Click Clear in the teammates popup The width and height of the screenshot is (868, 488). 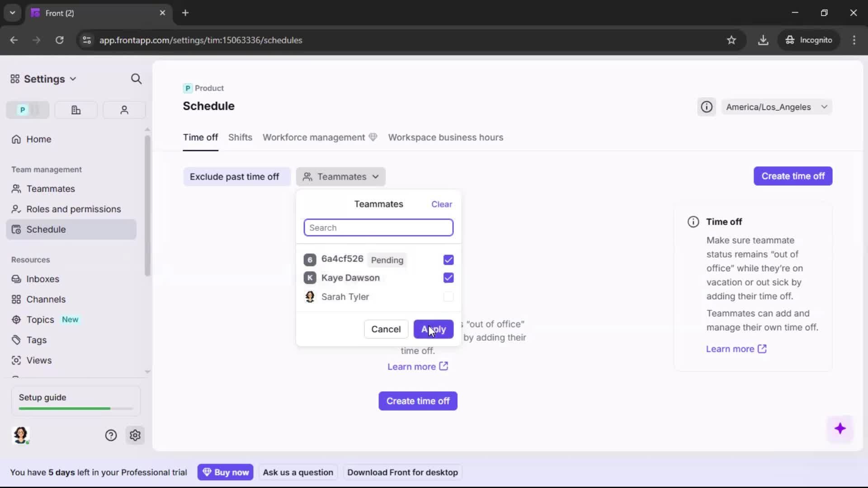tap(442, 204)
